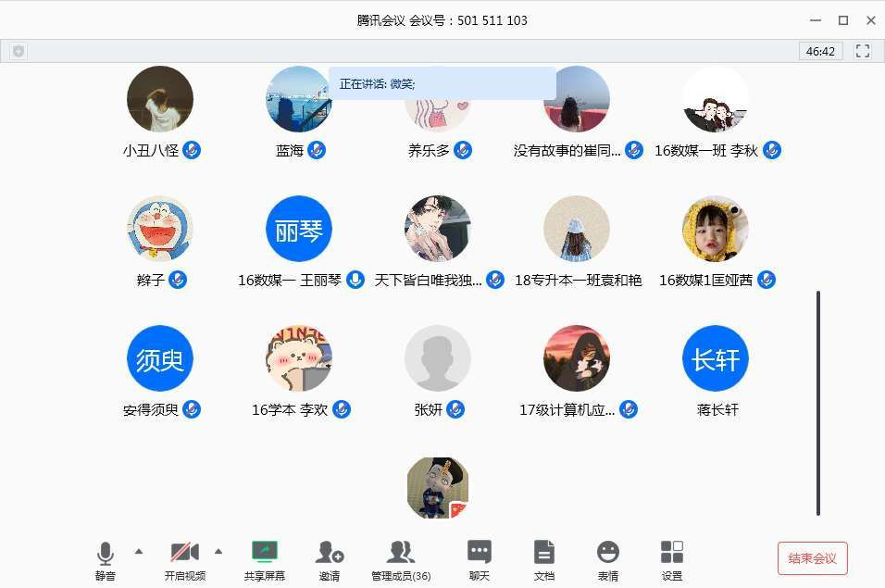Click microphone icon next to 蓝海
The image size is (885, 588).
[317, 150]
